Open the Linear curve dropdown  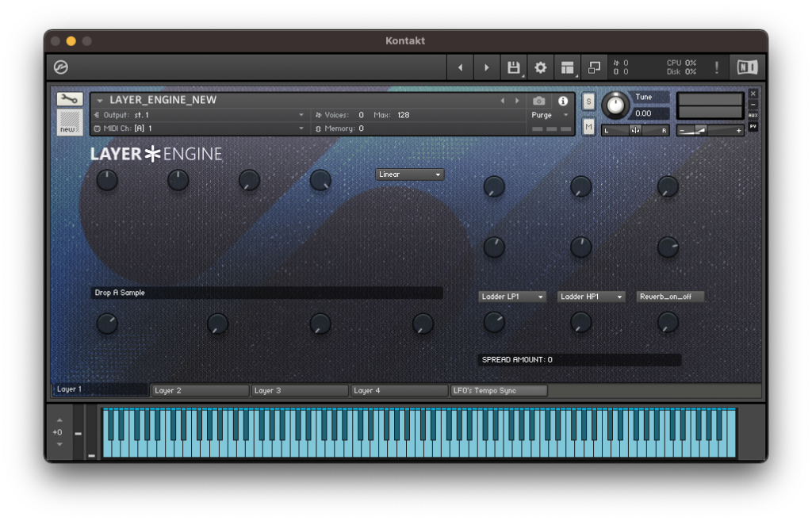(409, 174)
